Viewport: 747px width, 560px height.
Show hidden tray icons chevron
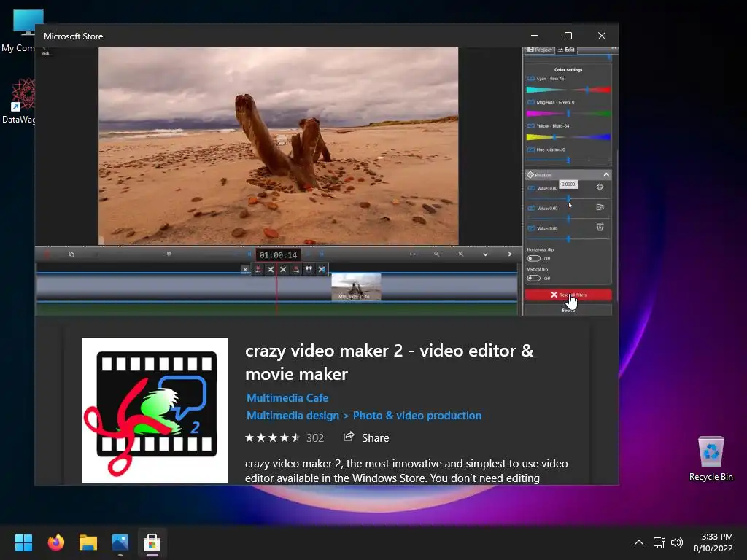639,542
